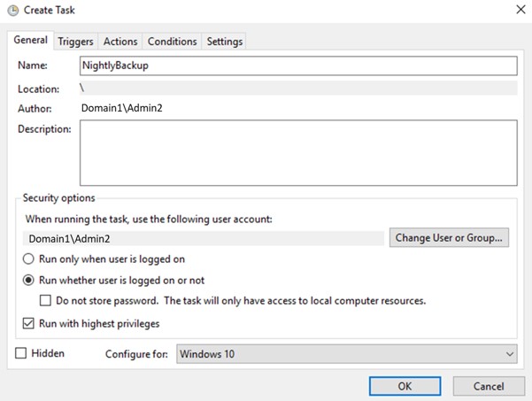Click the 'Configure for:' label
532x401 pixels.
136,354
